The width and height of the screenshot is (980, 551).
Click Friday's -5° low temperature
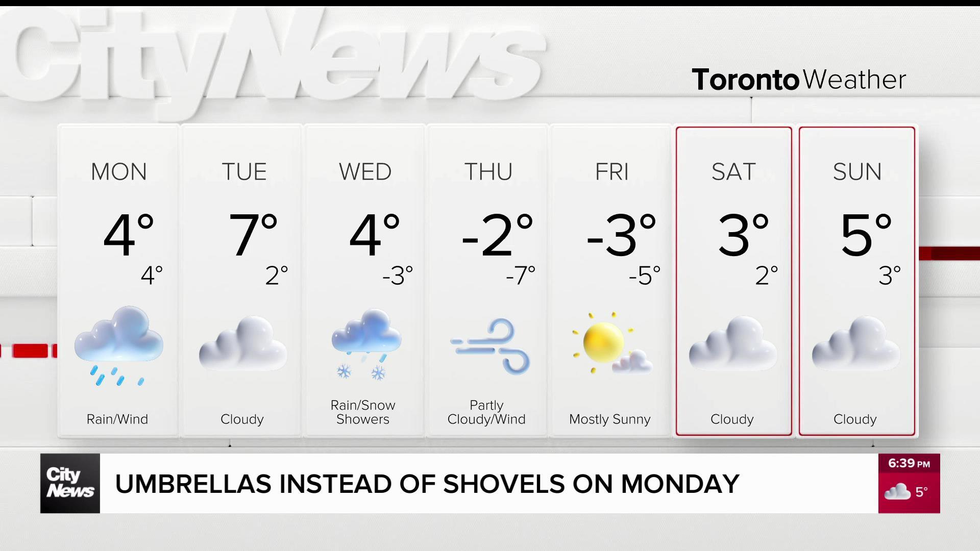pos(645,276)
